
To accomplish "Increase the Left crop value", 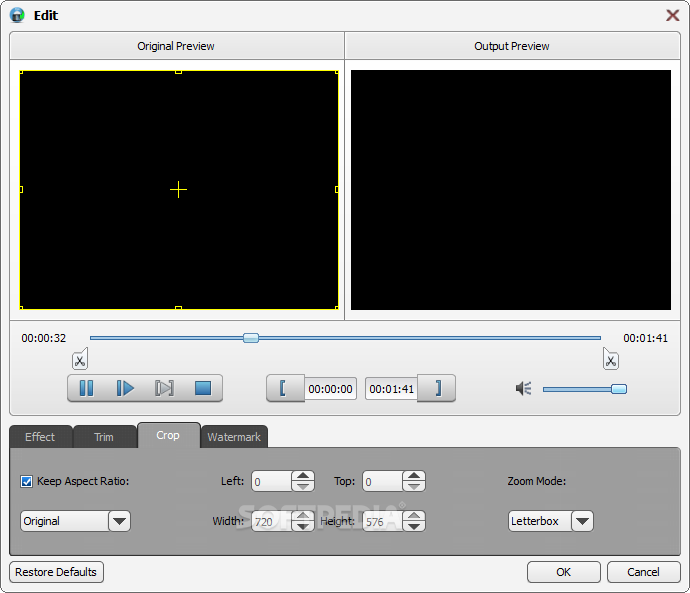I will click(303, 476).
